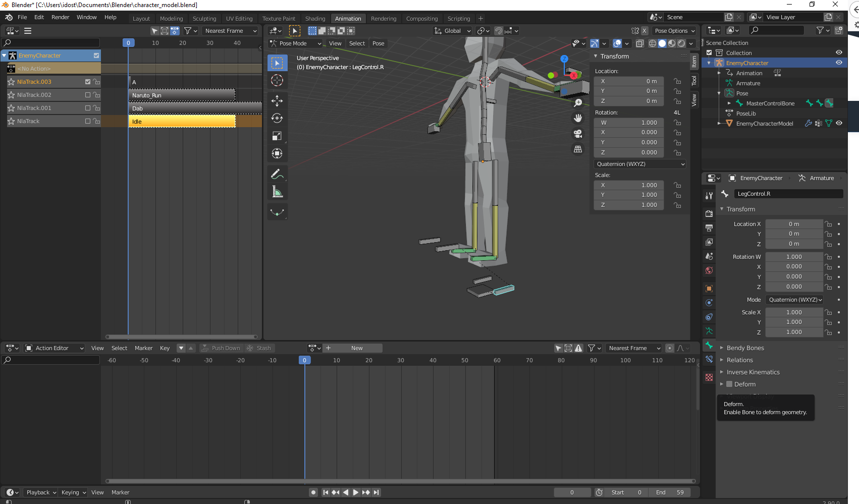Select the Rotate tool
The image size is (859, 504).
[277, 118]
